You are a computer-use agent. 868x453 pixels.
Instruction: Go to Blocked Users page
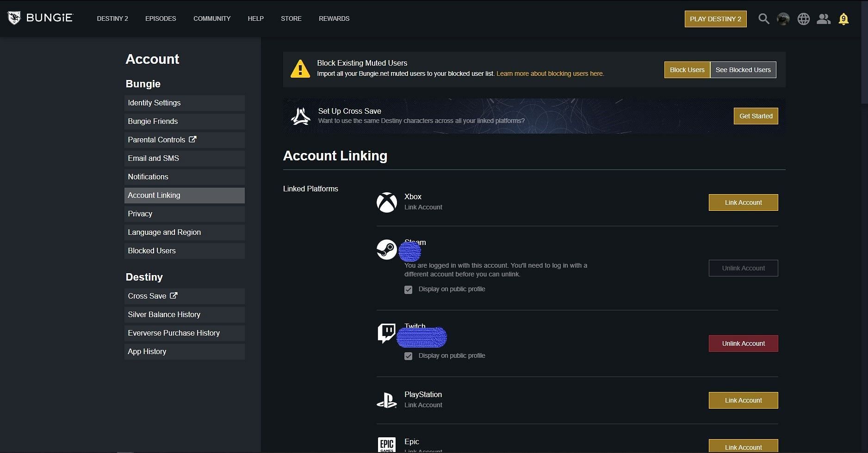(x=184, y=251)
